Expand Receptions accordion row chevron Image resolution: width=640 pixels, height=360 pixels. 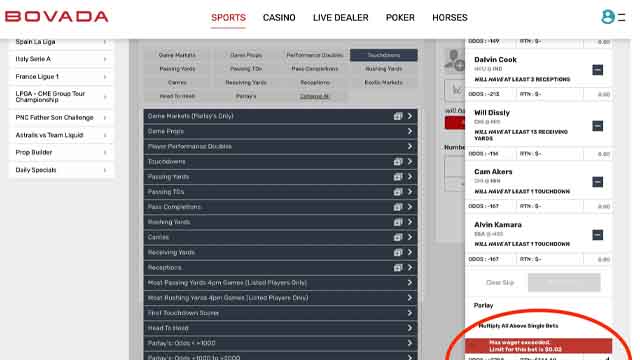tap(410, 267)
